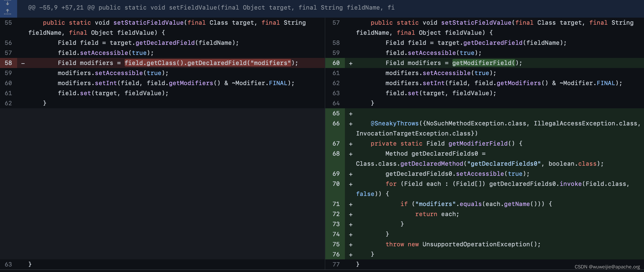The width and height of the screenshot is (644, 272).
Task: Click plus marker next to line 70 for-loop
Action: point(351,184)
